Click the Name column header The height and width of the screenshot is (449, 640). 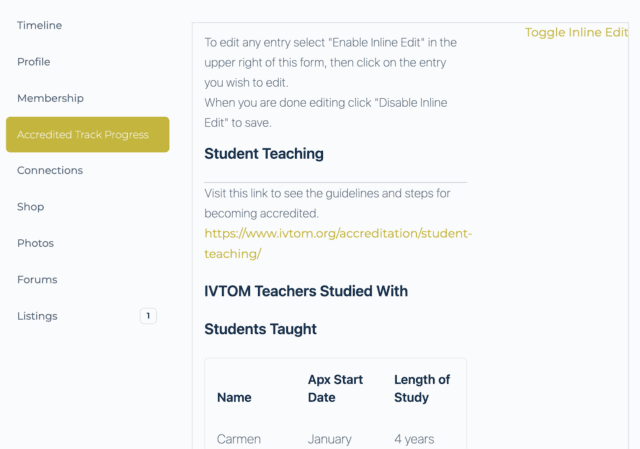pyautogui.click(x=234, y=397)
